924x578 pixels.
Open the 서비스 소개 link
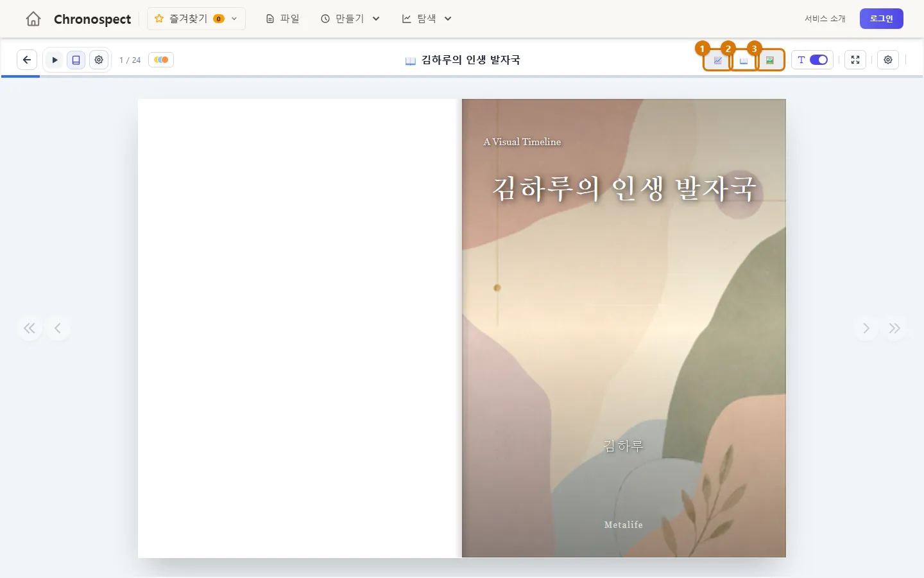[825, 19]
